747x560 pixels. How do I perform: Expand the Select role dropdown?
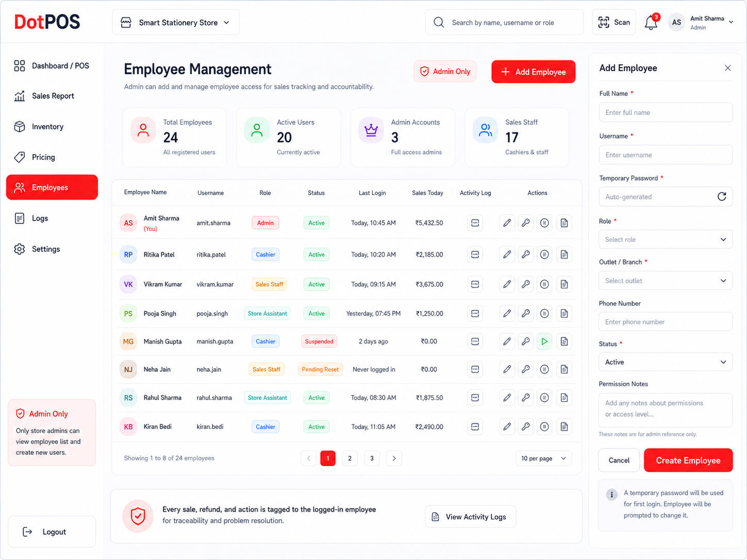click(665, 239)
